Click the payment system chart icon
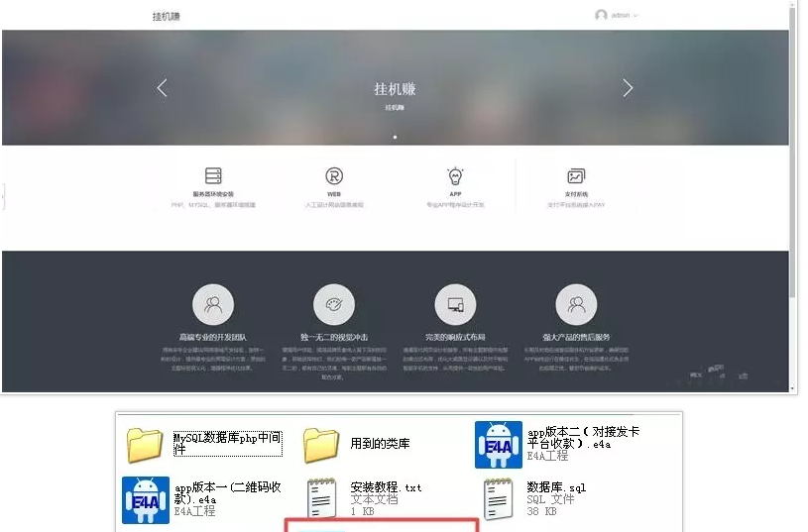The image size is (808, 532). [x=576, y=176]
